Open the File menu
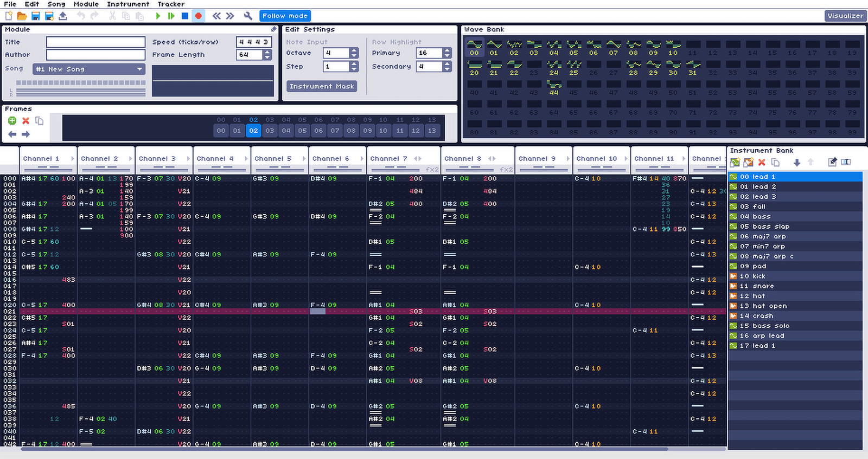The width and height of the screenshot is (868, 459). [x=10, y=4]
